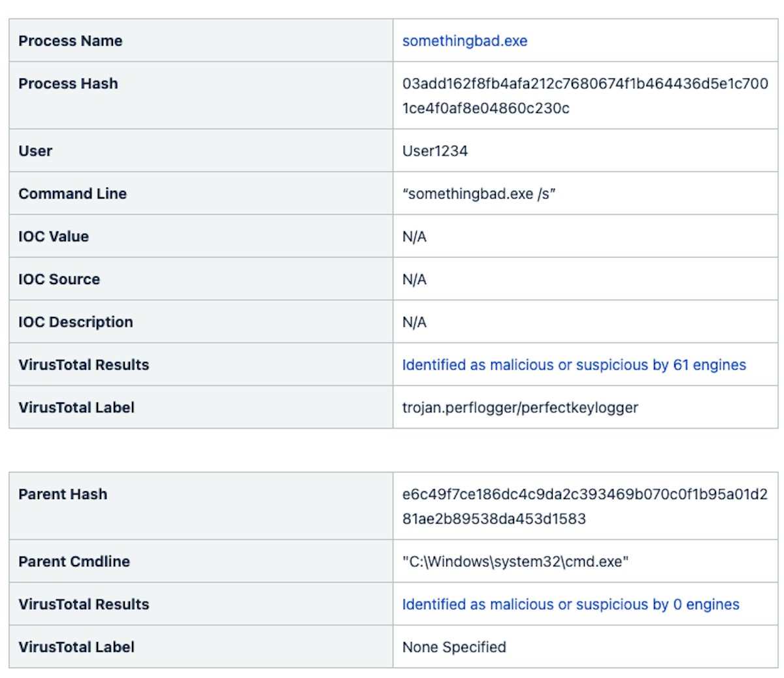
Task: Click the 'IOC Description' row header
Action: (76, 322)
